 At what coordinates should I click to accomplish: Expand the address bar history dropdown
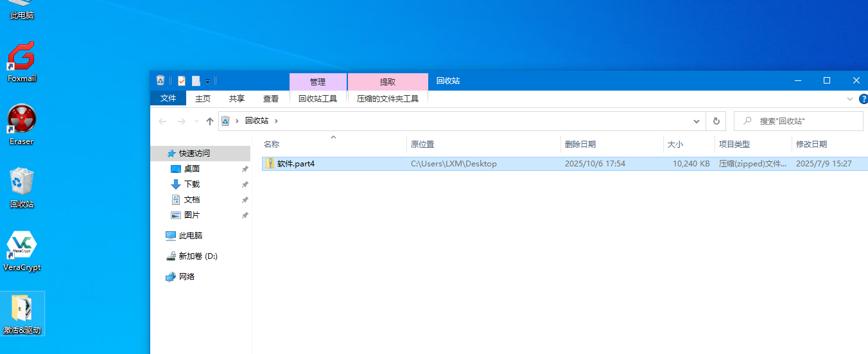pos(697,121)
